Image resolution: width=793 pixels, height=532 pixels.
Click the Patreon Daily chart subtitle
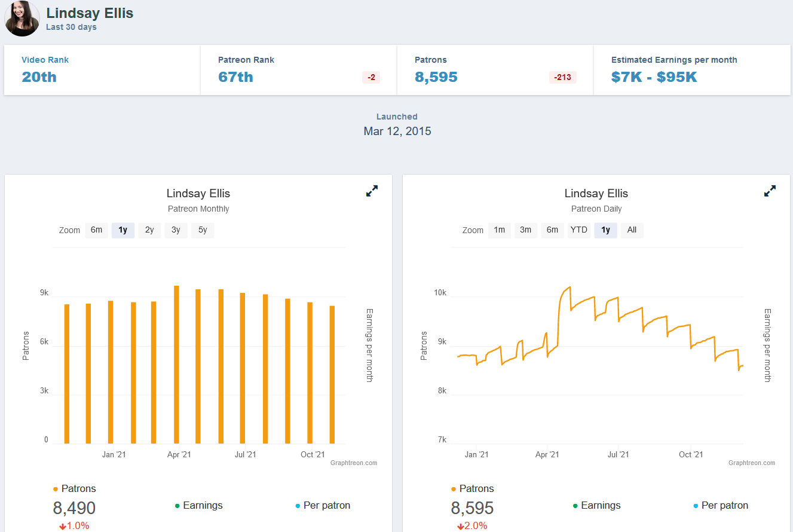pyautogui.click(x=596, y=209)
